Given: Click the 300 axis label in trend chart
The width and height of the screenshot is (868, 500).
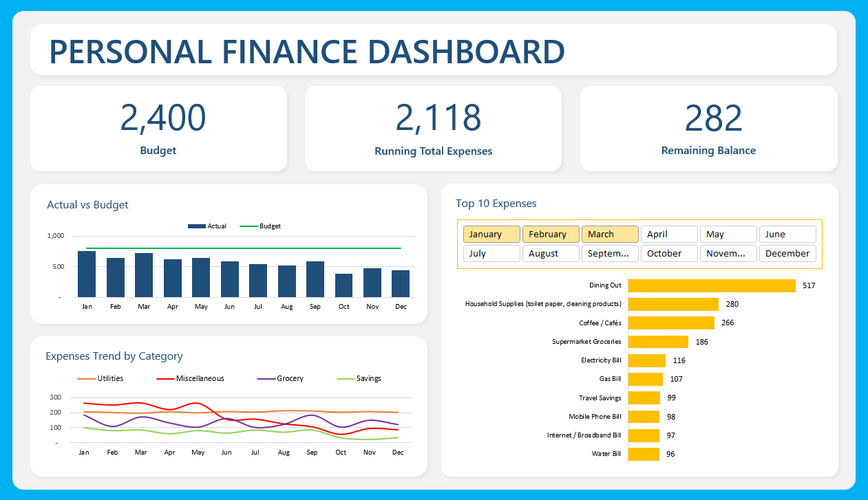Looking at the screenshot, I should pos(55,398).
